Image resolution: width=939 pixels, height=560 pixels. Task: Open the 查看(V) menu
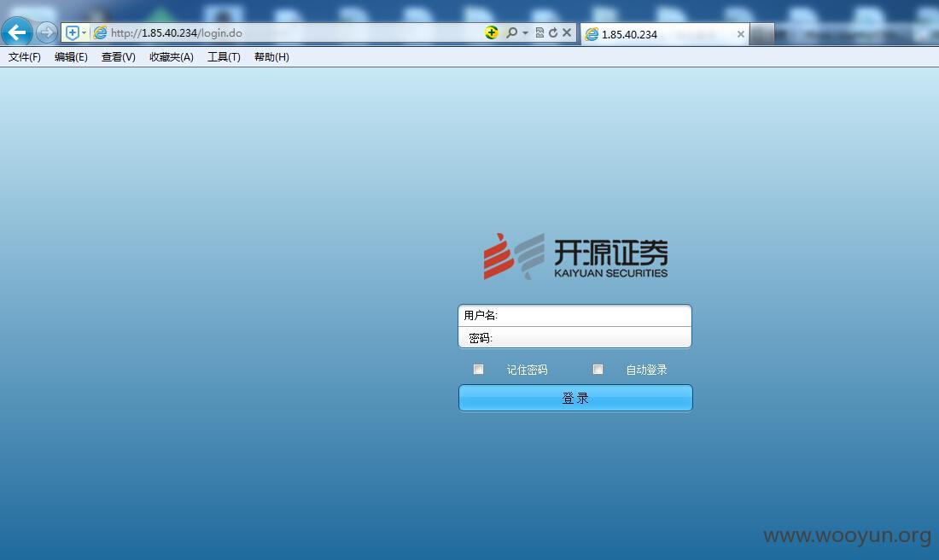pos(118,57)
